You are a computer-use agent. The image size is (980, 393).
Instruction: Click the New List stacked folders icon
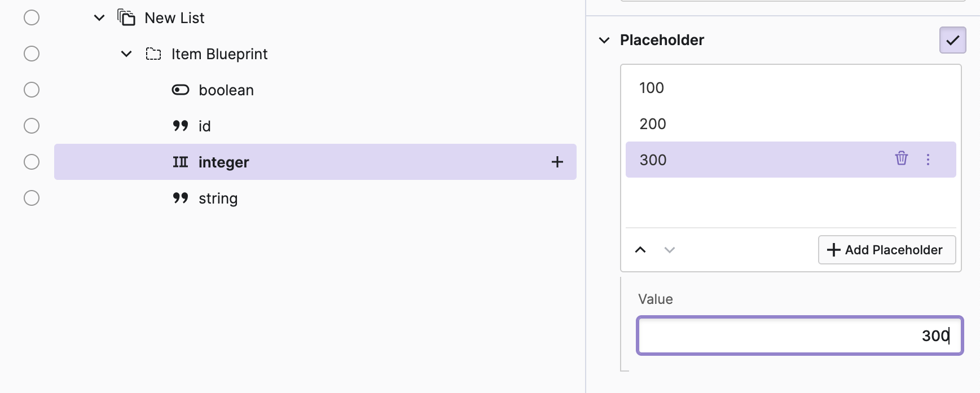[x=126, y=17]
